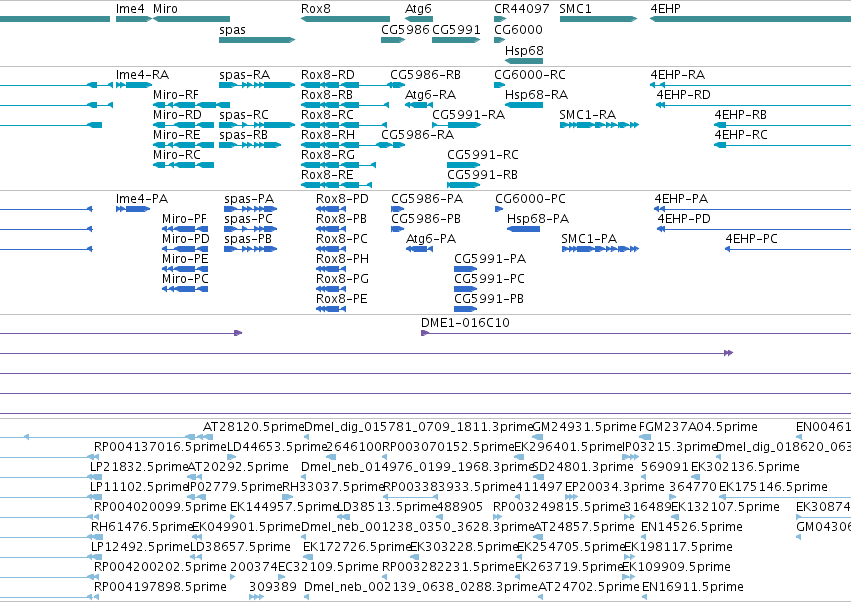Image resolution: width=851 pixels, height=602 pixels.
Task: Select the AT20292.5prime EST label
Action: point(238,467)
